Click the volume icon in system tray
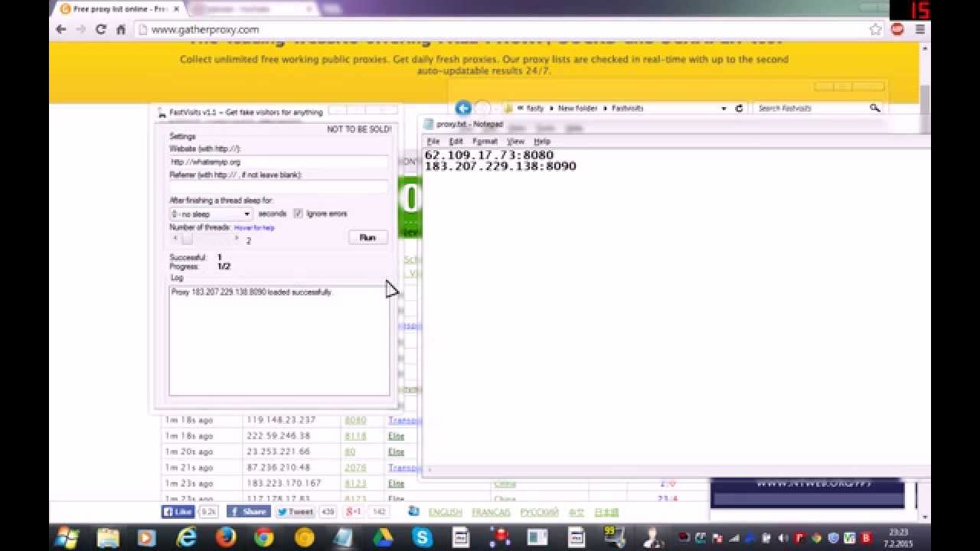 click(x=782, y=538)
